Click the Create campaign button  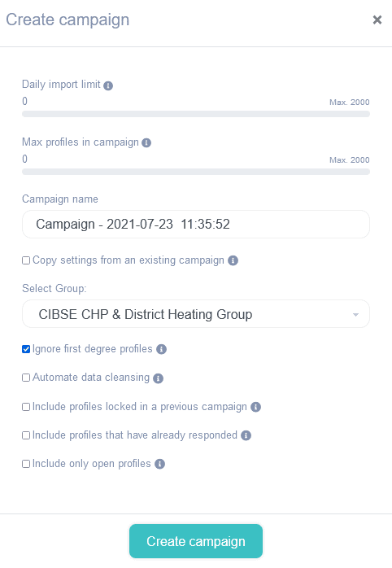[x=196, y=541]
